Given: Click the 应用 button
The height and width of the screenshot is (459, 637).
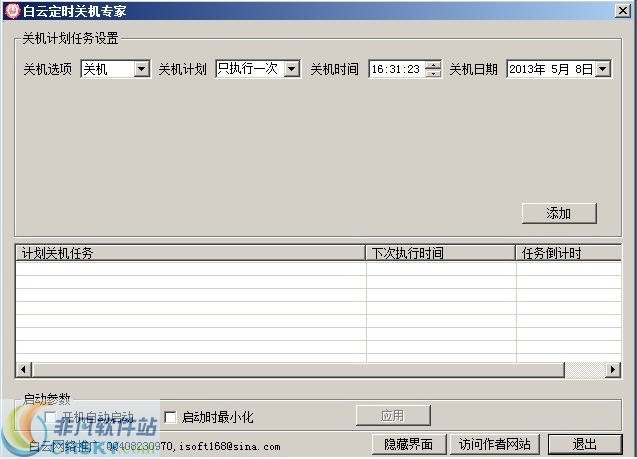Looking at the screenshot, I should 393,416.
